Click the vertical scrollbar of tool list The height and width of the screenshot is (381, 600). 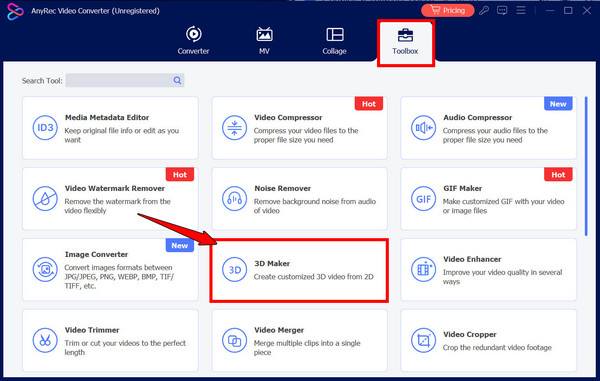pos(586,166)
